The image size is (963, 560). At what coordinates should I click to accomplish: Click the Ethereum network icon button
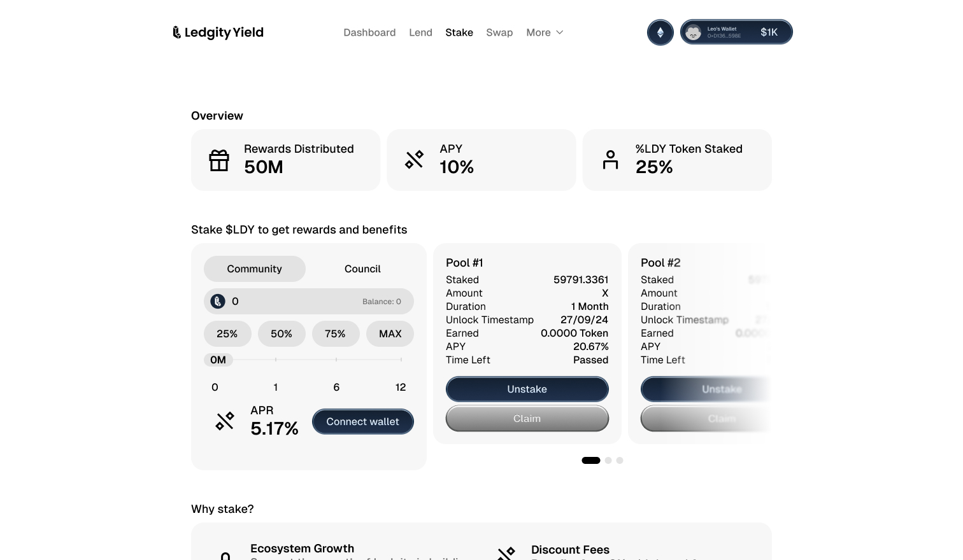pyautogui.click(x=660, y=32)
